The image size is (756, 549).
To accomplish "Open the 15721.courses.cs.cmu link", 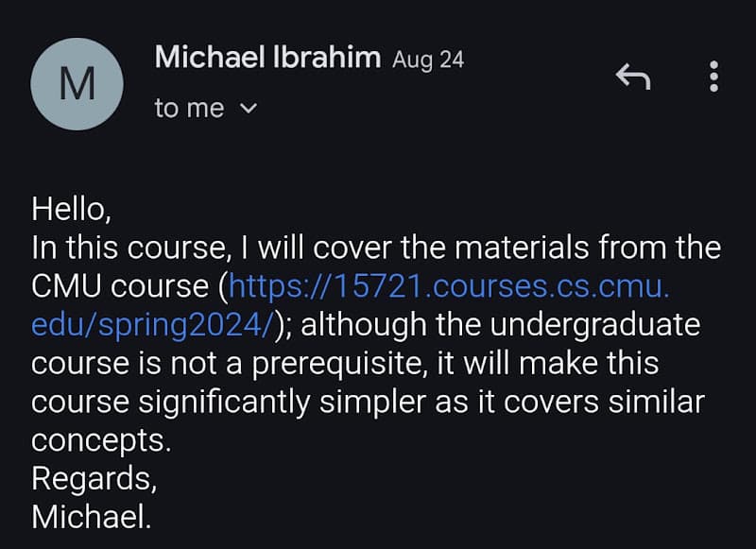I will pos(450,286).
